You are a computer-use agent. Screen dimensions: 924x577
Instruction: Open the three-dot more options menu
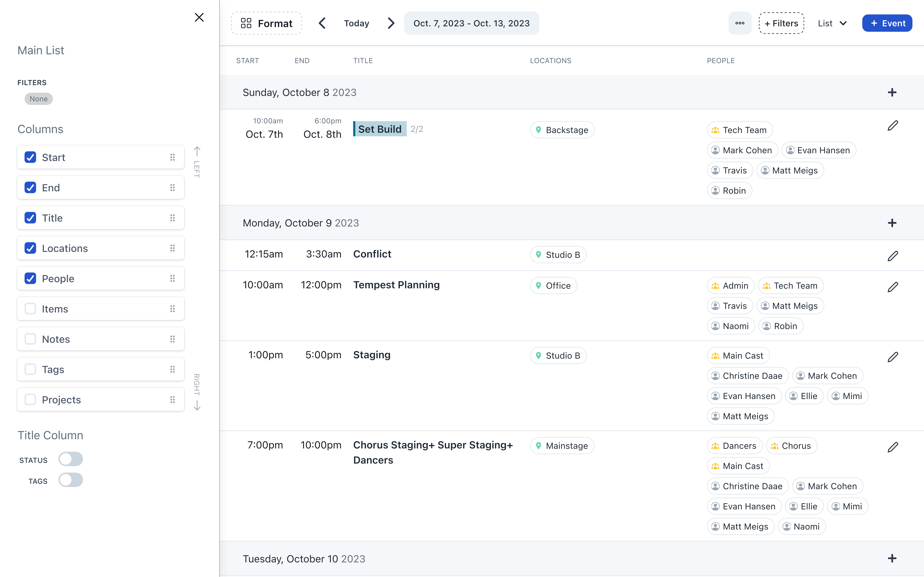(740, 23)
